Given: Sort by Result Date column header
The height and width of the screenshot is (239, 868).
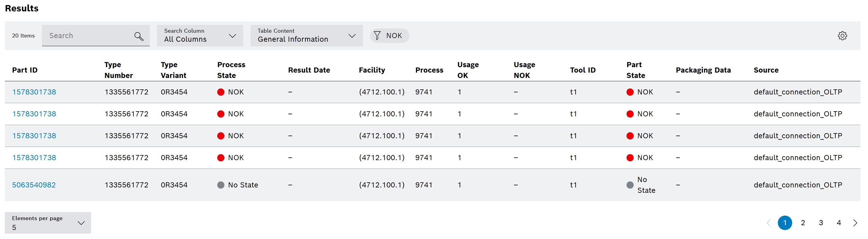Looking at the screenshot, I should tap(309, 70).
